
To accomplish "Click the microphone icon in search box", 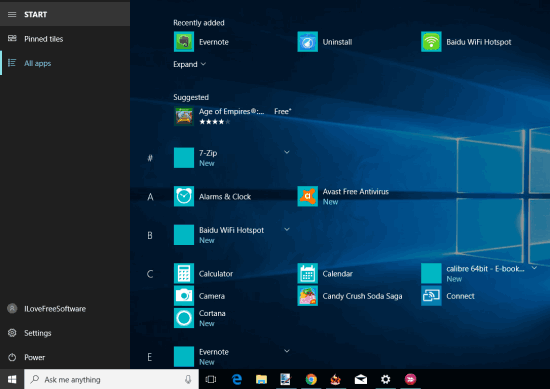I will click(188, 379).
